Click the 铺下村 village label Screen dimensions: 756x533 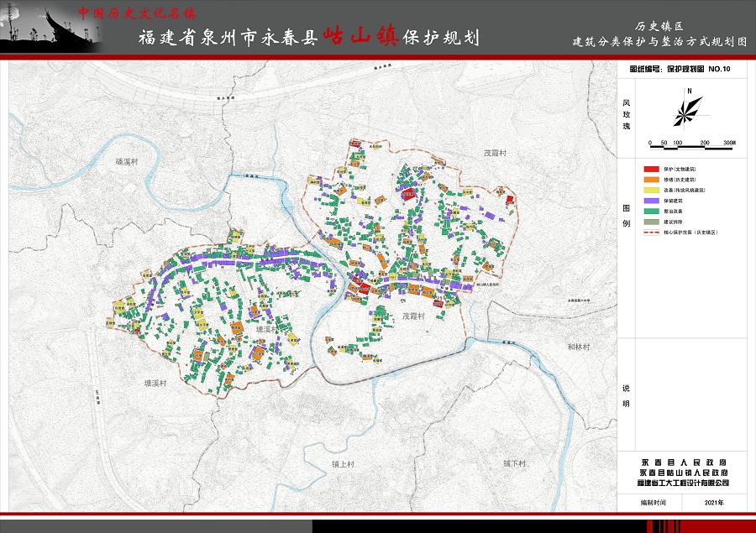tap(514, 462)
